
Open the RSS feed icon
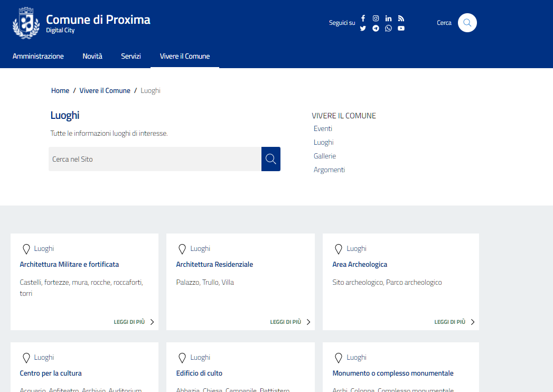(401, 18)
